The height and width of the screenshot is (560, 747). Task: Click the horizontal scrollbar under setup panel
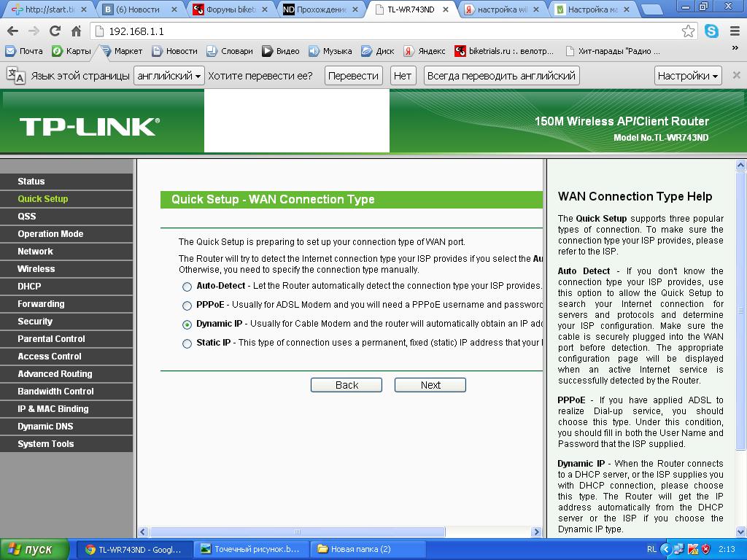pyautogui.click(x=297, y=532)
